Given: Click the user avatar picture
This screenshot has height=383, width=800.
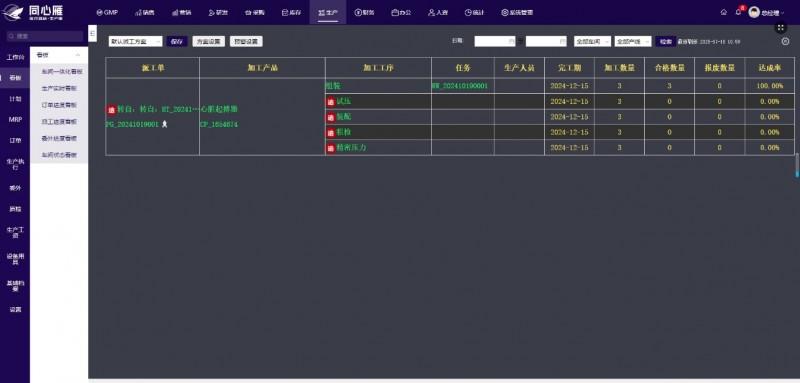Looking at the screenshot, I should tap(754, 12).
